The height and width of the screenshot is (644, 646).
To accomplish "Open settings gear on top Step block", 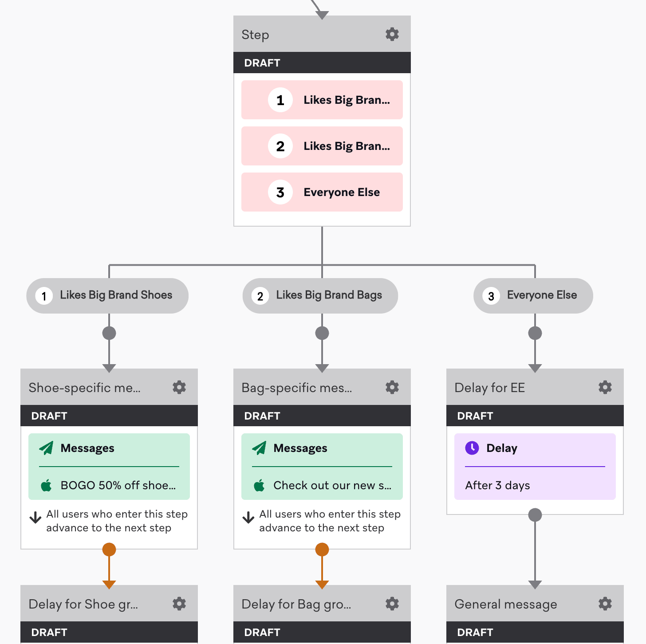I will pos(392,34).
